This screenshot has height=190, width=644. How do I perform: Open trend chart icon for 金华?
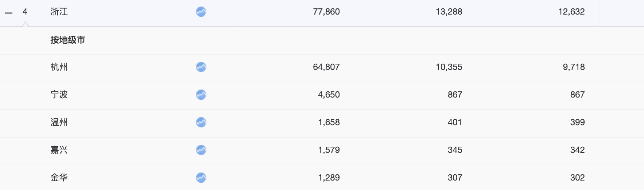(x=201, y=178)
